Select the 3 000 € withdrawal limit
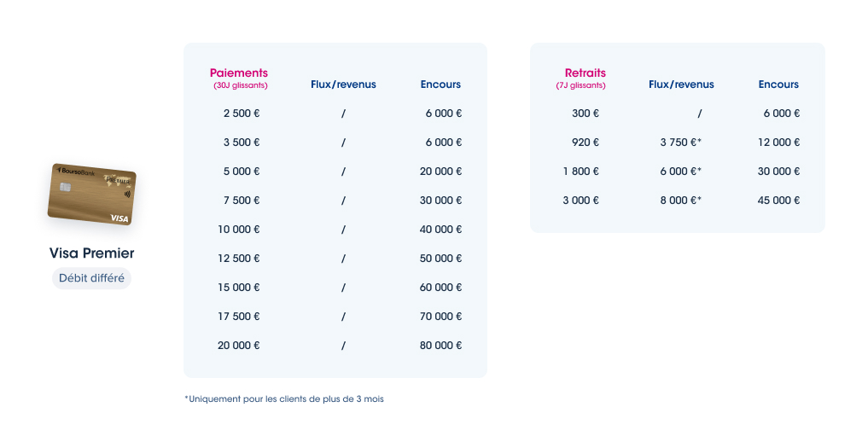 [x=580, y=200]
